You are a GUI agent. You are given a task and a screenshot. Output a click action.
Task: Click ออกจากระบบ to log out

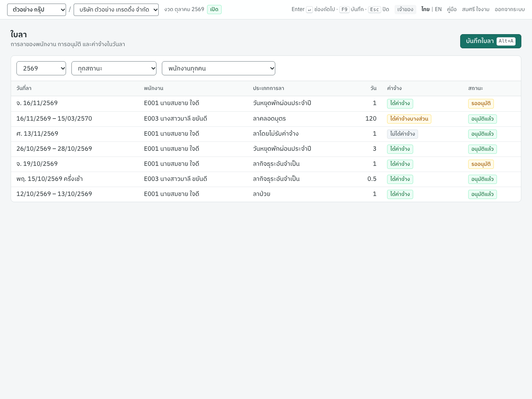(510, 9)
